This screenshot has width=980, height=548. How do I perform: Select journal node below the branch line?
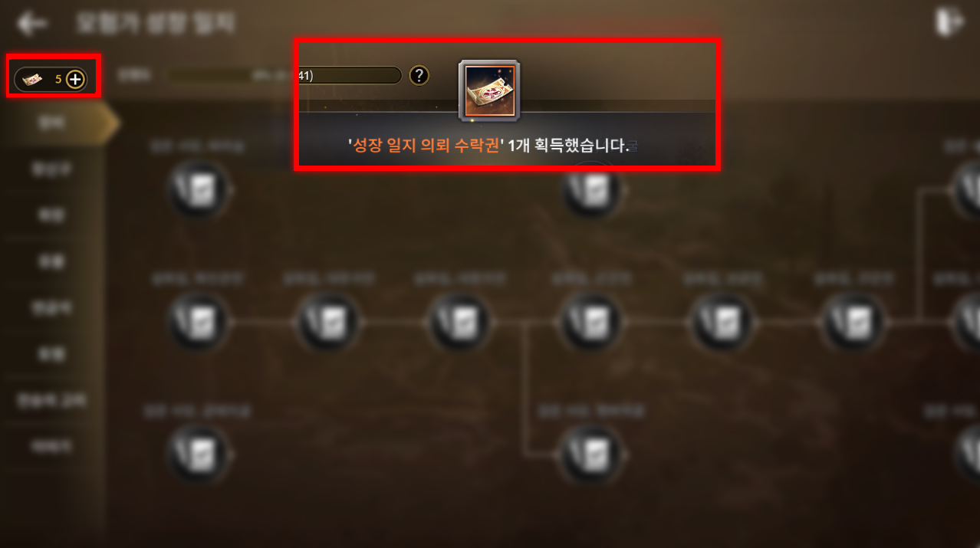tap(592, 448)
